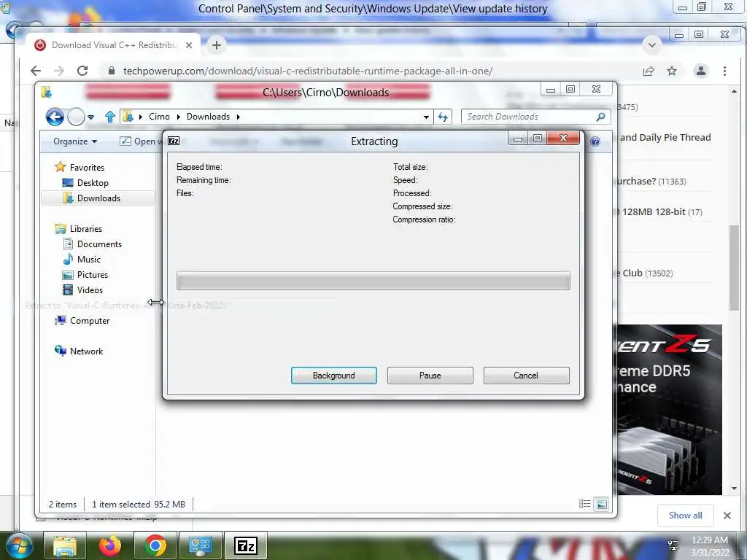
Task: Click the site lock icon in address bar
Action: point(112,71)
